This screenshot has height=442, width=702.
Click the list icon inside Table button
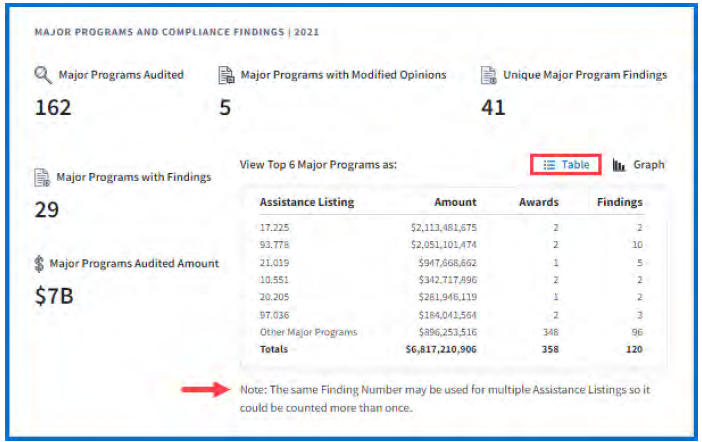pyautogui.click(x=549, y=165)
